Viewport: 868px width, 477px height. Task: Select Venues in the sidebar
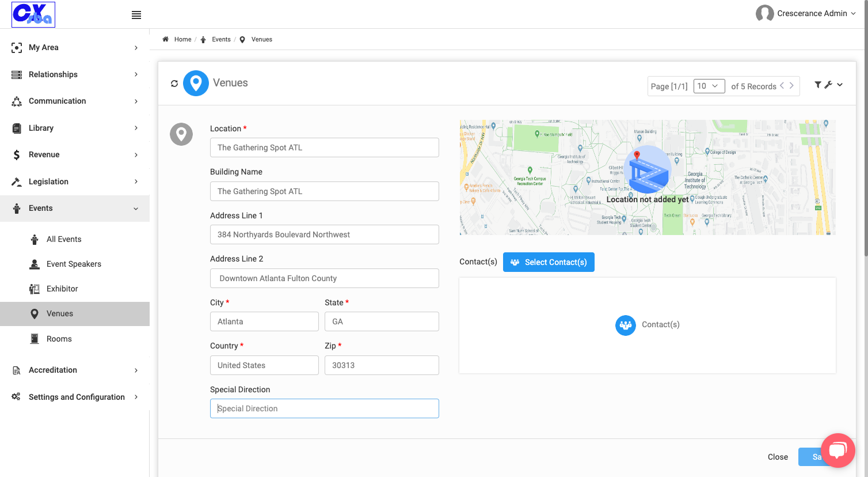click(x=75, y=313)
